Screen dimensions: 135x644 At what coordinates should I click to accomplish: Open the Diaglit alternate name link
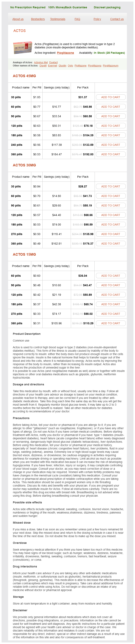43,66
